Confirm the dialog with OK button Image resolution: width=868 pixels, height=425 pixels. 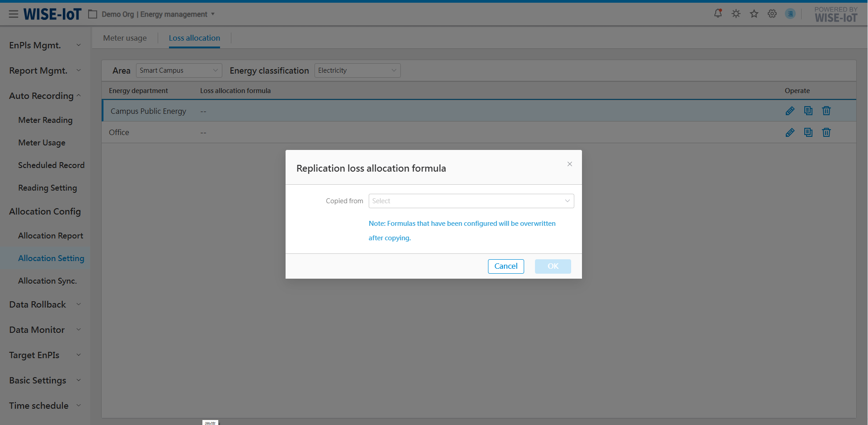point(553,266)
